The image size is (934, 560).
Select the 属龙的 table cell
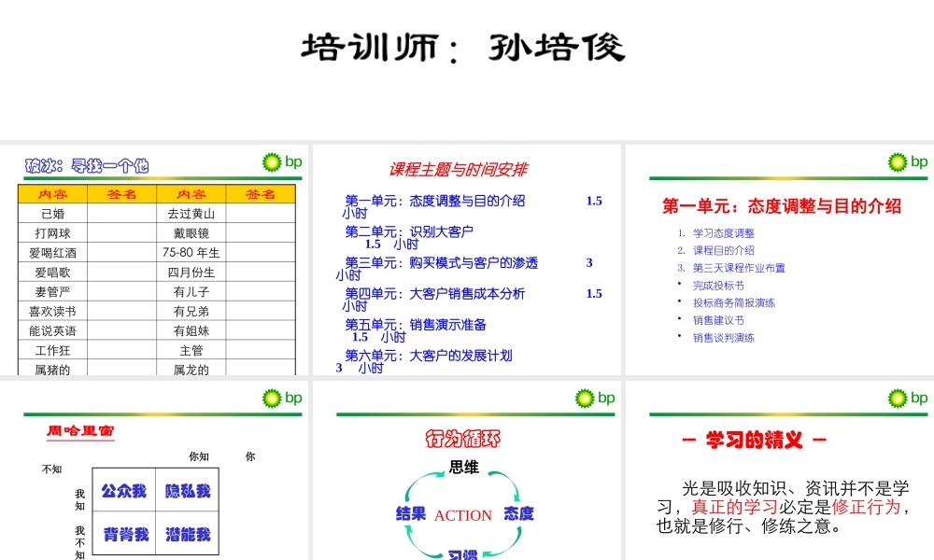191,369
